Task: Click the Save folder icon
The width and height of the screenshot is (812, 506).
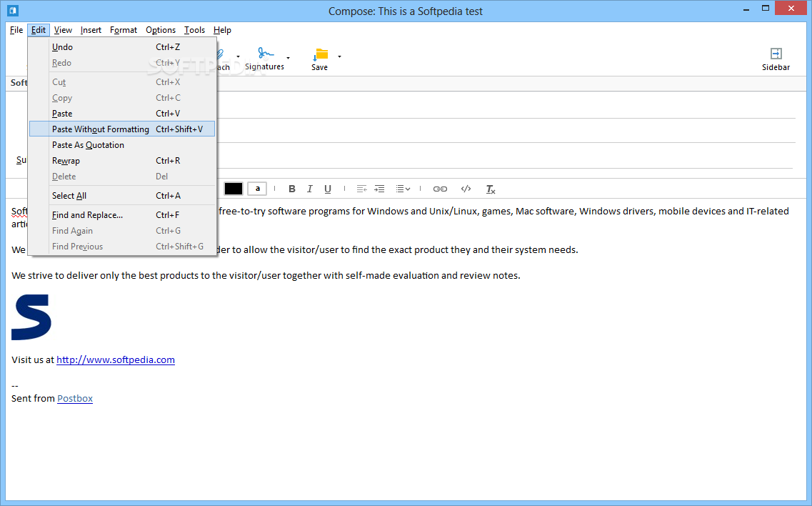Action: (x=321, y=54)
